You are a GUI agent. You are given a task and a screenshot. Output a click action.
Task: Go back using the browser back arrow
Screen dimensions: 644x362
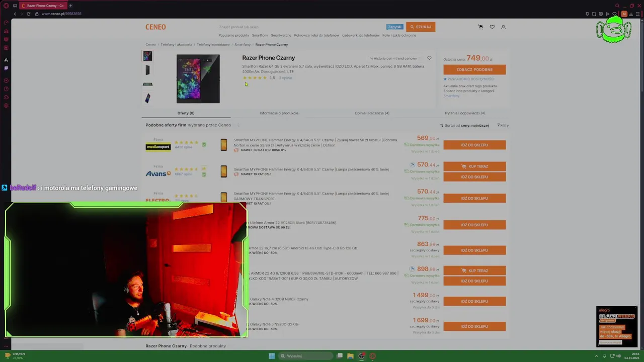[x=15, y=14]
